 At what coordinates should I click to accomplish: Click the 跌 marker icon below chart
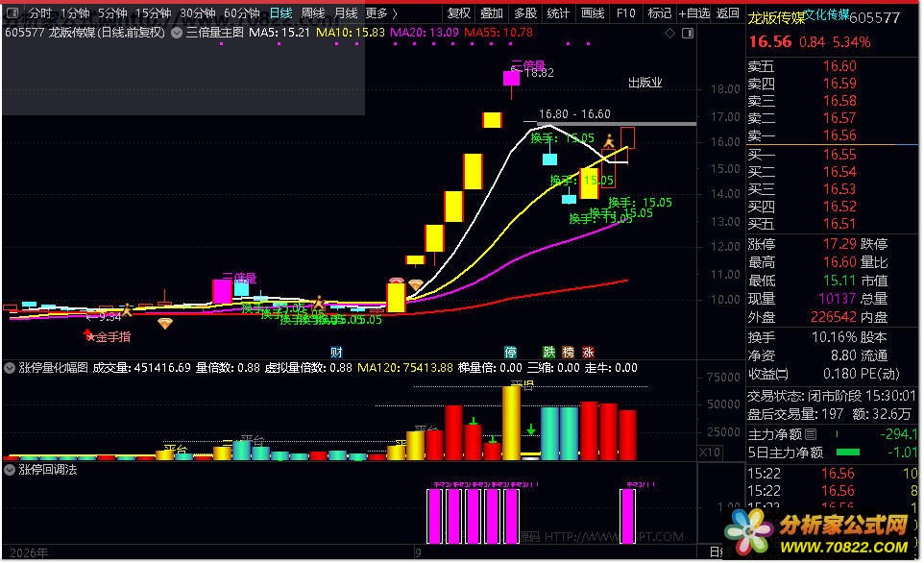click(548, 353)
